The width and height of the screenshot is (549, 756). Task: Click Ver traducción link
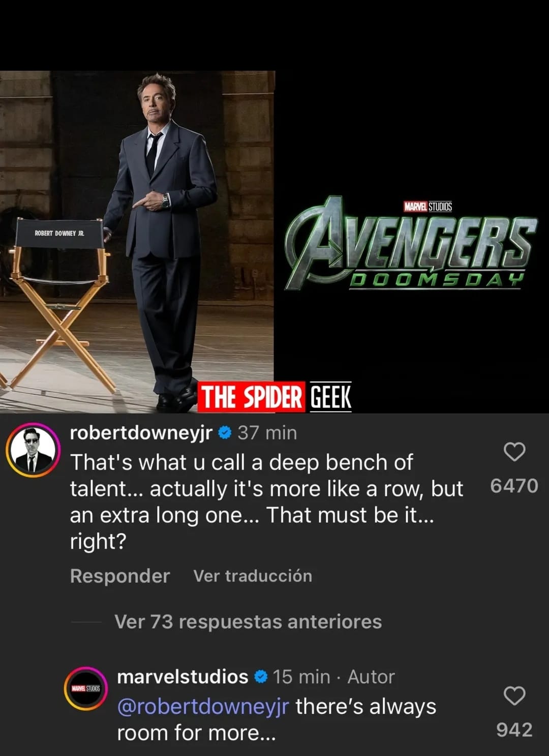(253, 576)
